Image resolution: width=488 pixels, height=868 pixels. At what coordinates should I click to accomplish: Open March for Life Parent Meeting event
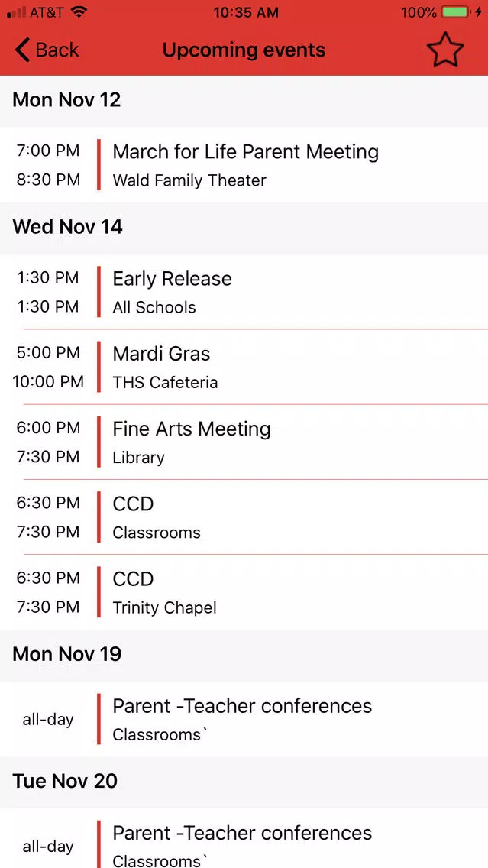[x=244, y=165]
